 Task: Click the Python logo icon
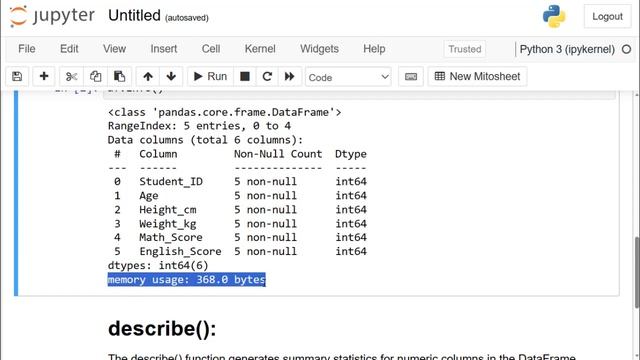pos(554,16)
